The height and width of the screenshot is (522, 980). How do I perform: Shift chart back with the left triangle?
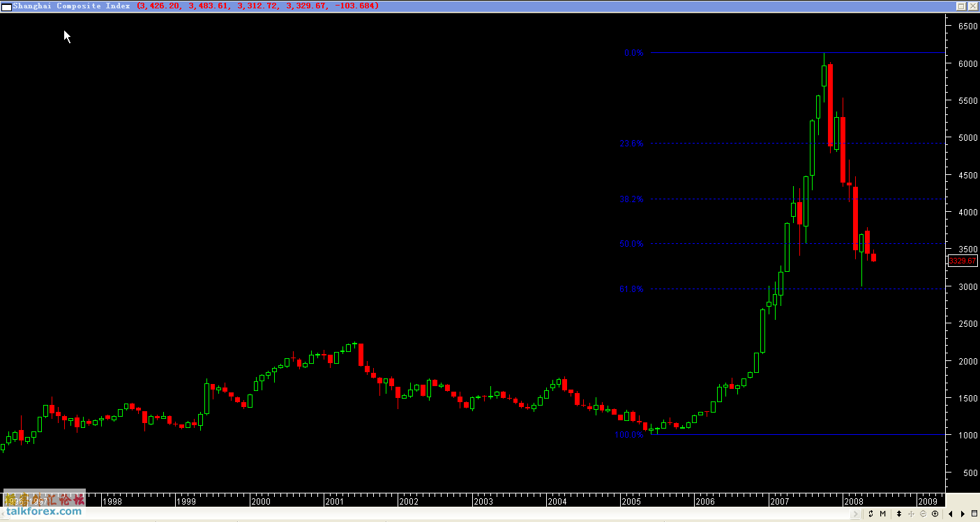[951, 514]
